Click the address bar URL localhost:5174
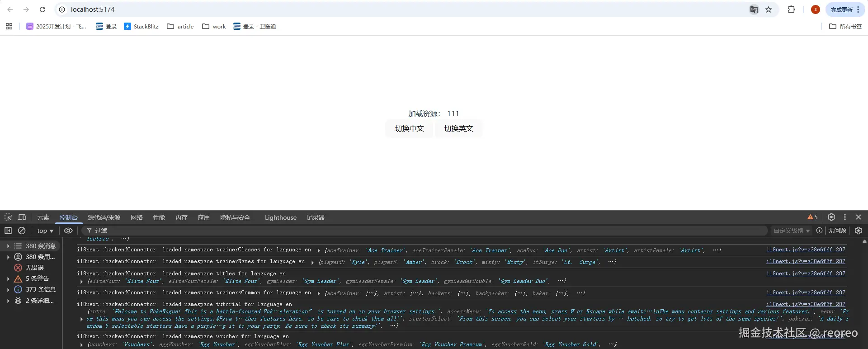The image size is (868, 349). [93, 9]
